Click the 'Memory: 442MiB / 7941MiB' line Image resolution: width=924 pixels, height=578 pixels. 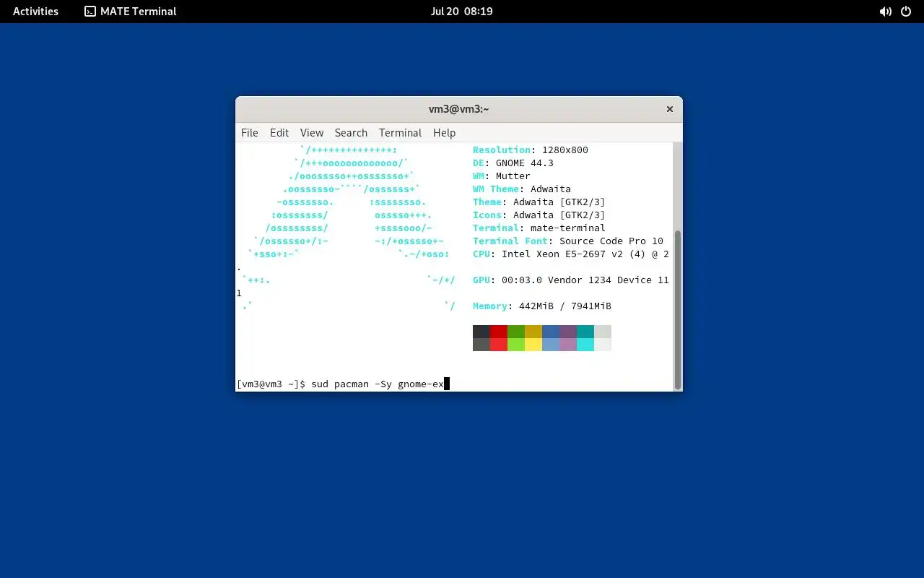click(x=542, y=306)
